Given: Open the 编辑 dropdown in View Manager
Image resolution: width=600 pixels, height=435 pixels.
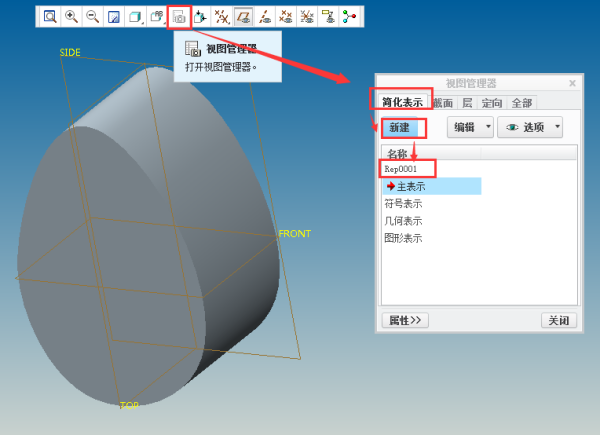Looking at the screenshot, I should 470,127.
